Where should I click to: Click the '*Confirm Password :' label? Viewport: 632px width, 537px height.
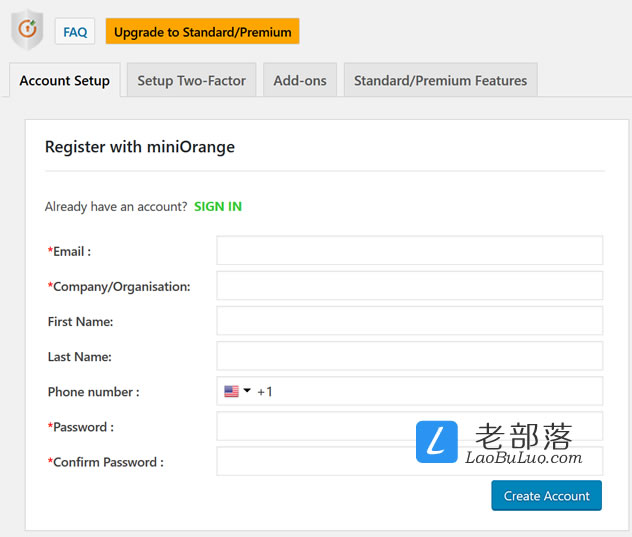[x=106, y=462]
